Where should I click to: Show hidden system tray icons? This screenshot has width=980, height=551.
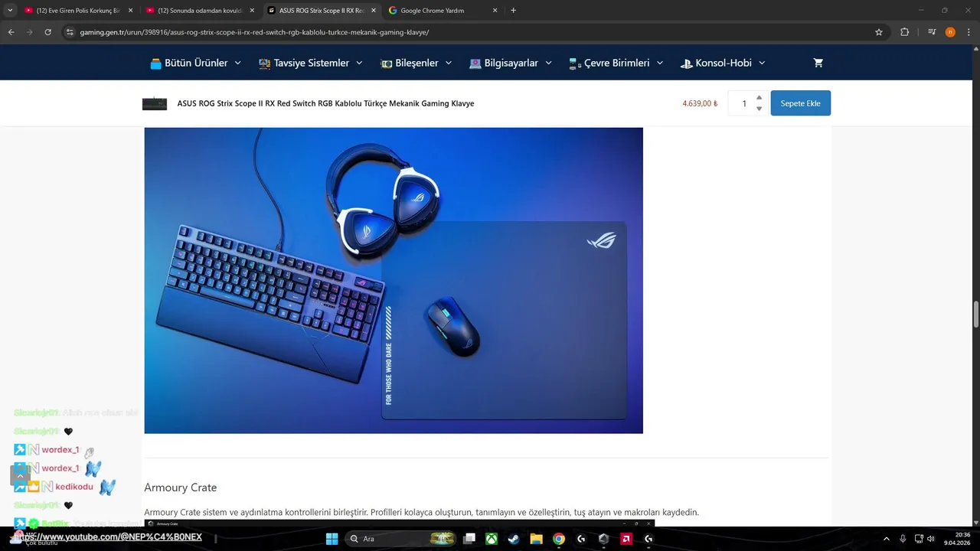(887, 539)
